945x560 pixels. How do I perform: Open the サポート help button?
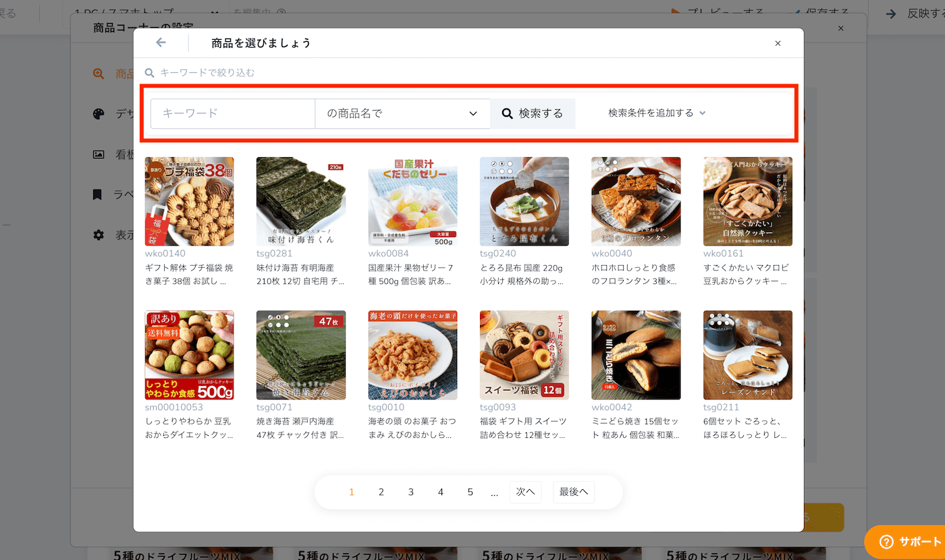coord(905,542)
